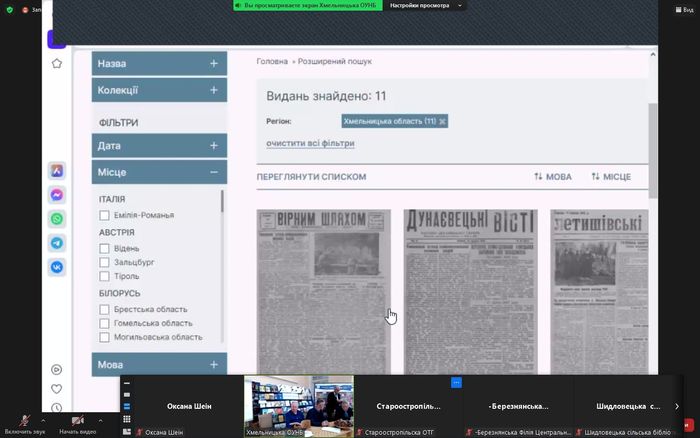Select side-by-side layout icon
The image size is (700, 438).
tap(127, 432)
